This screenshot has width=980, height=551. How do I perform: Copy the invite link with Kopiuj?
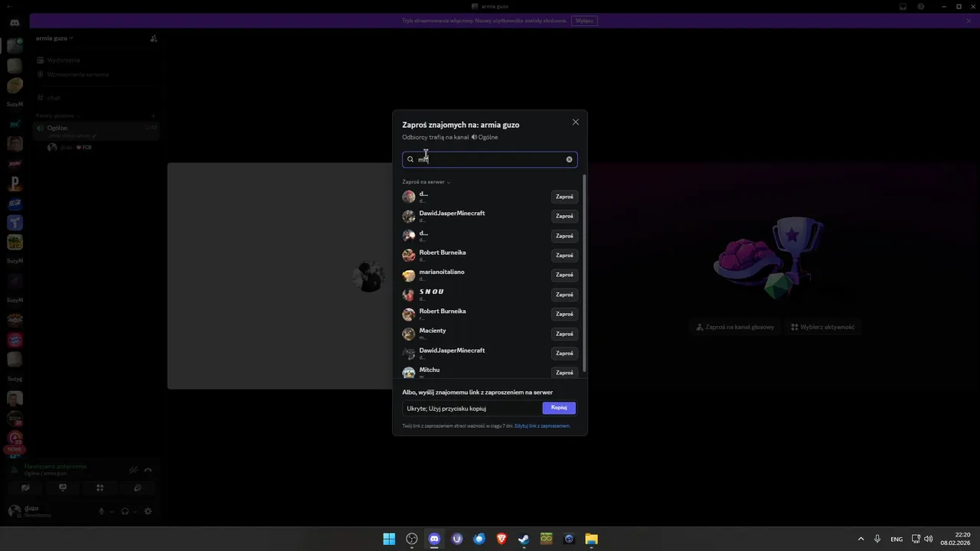click(559, 408)
